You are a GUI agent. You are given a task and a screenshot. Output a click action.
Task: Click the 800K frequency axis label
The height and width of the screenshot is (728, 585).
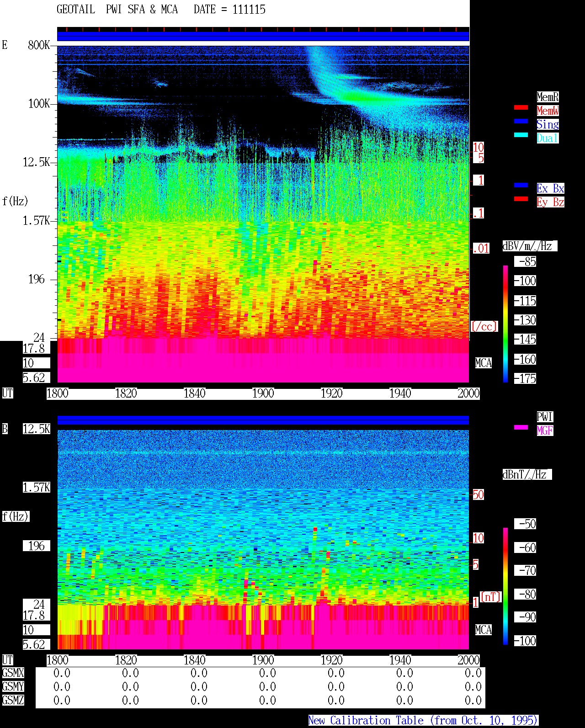[x=39, y=45]
